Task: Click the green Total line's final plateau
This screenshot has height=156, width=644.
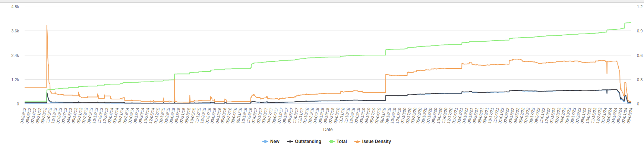Action: pos(628,23)
